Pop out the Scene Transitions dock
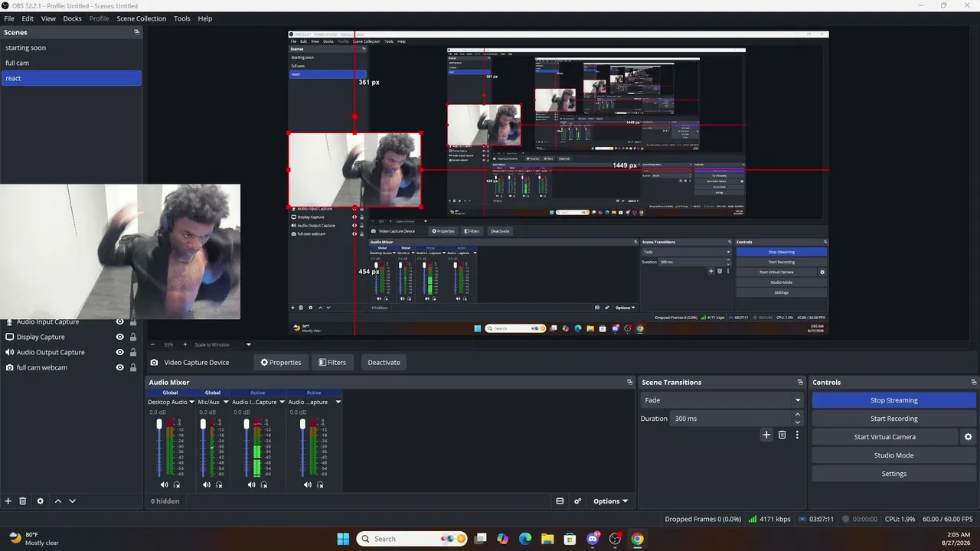The width and height of the screenshot is (980, 551). [x=800, y=382]
